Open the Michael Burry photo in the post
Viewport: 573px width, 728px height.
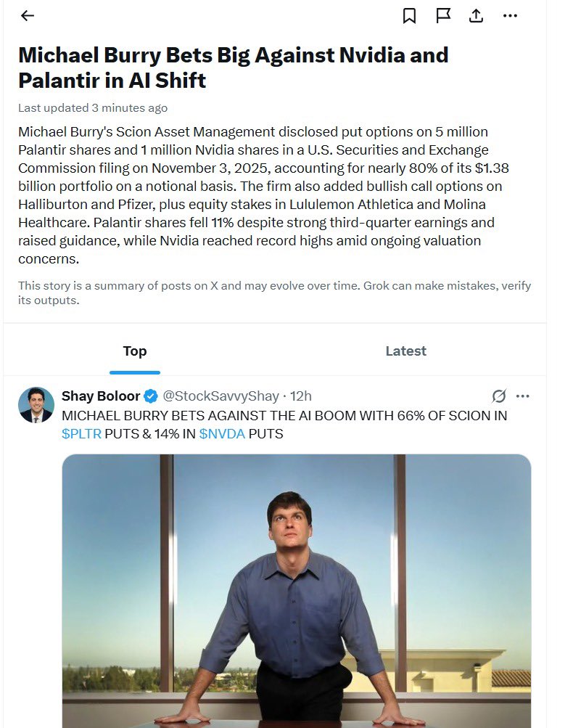[x=296, y=588]
